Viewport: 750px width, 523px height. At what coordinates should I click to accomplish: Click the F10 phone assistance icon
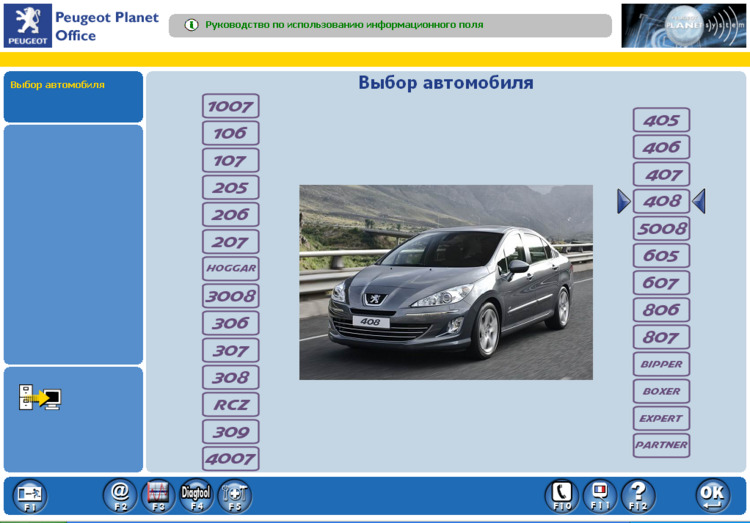pos(562,496)
